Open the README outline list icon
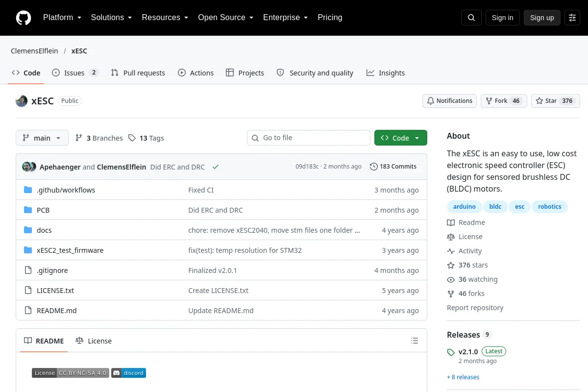 tap(415, 341)
